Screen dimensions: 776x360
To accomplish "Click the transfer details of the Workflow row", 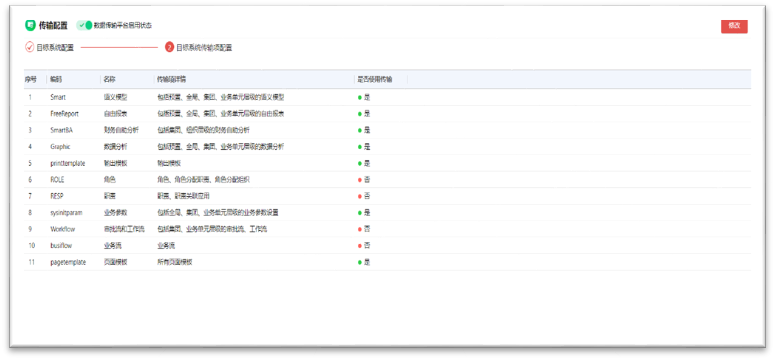I will click(x=212, y=229).
